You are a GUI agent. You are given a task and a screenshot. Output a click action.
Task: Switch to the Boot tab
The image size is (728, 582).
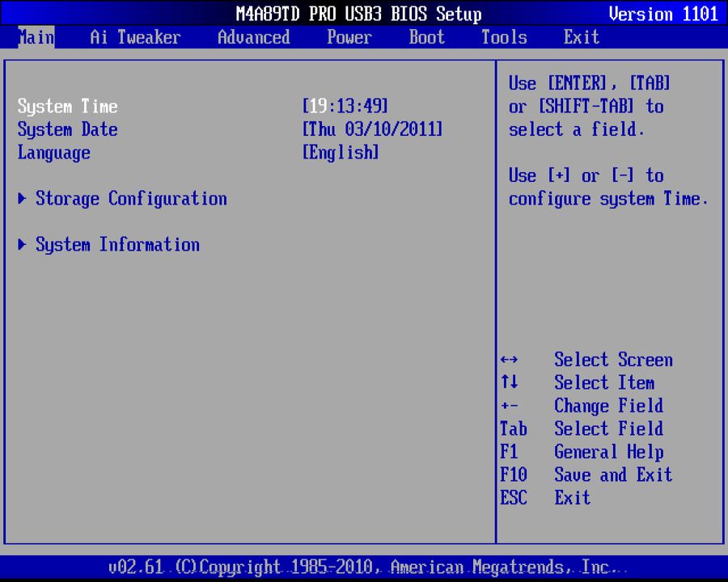426,37
